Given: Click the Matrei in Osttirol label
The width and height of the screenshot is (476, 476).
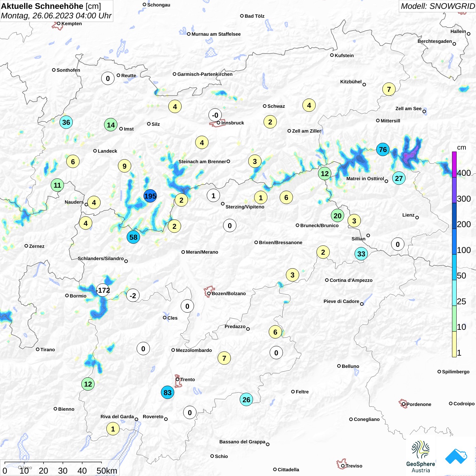Looking at the screenshot, I should (x=365, y=178).
